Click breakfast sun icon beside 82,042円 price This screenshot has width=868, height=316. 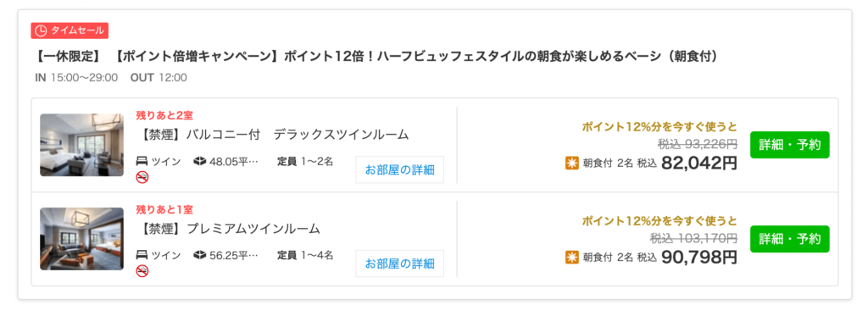click(572, 164)
